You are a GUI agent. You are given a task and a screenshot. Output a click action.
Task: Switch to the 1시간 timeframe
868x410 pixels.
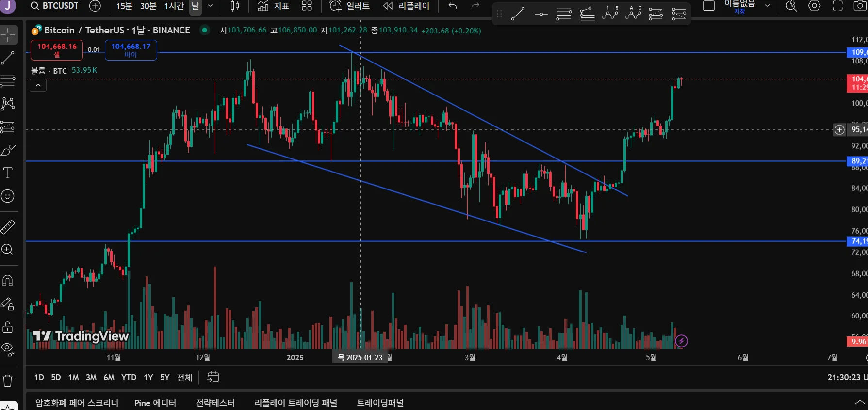click(174, 6)
